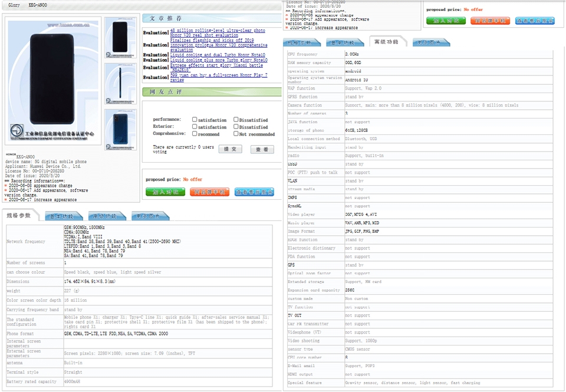Screen dimensions: 566x392
Task: Click 'Support, NM card' extended storage value
Action: (363, 282)
